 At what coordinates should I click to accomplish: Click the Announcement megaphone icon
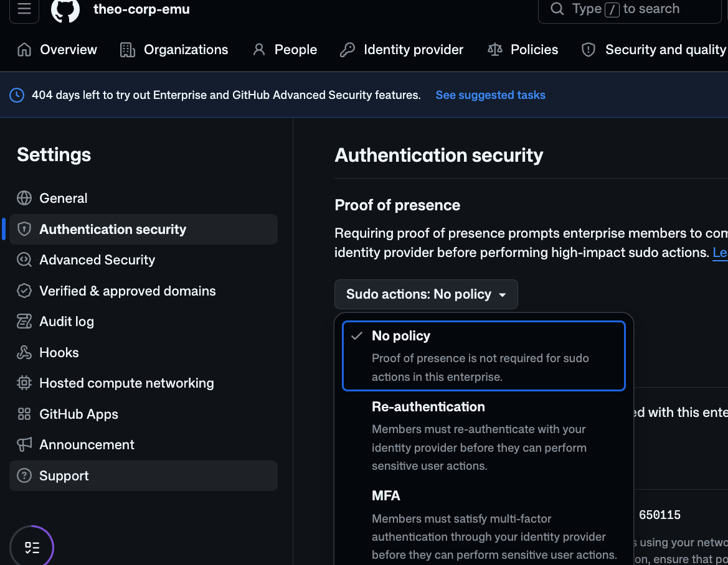coord(24,445)
